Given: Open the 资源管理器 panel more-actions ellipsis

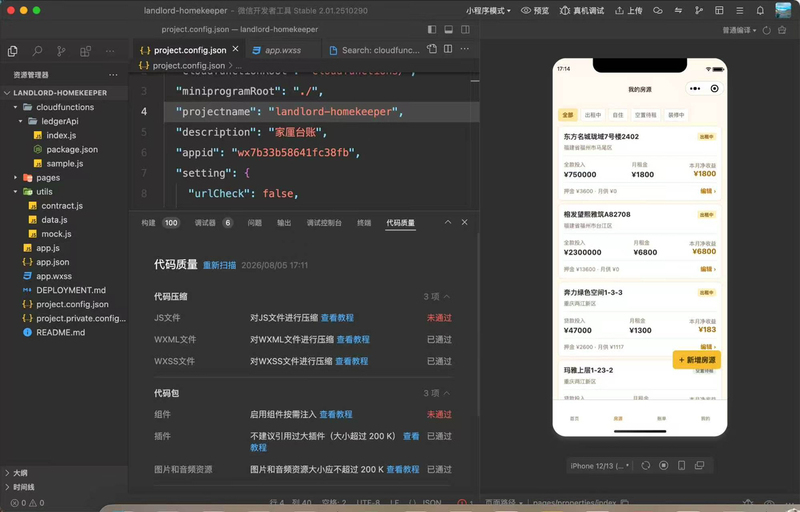Looking at the screenshot, I should click(113, 75).
